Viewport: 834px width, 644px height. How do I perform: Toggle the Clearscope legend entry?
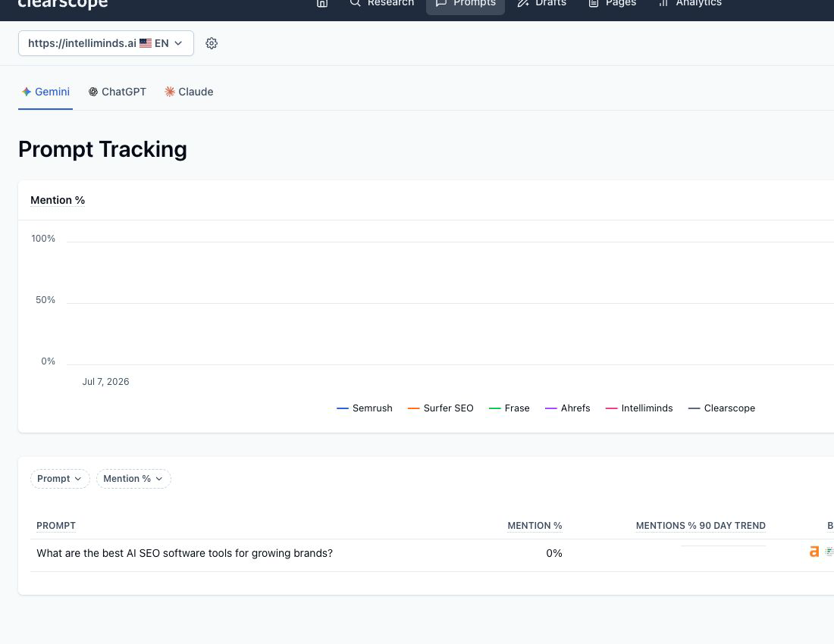tap(722, 408)
